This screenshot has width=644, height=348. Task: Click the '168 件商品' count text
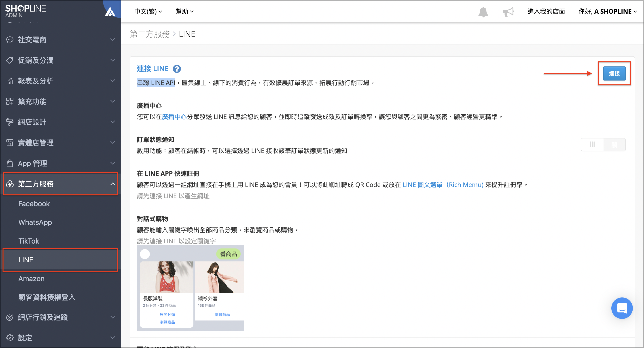coord(206,306)
